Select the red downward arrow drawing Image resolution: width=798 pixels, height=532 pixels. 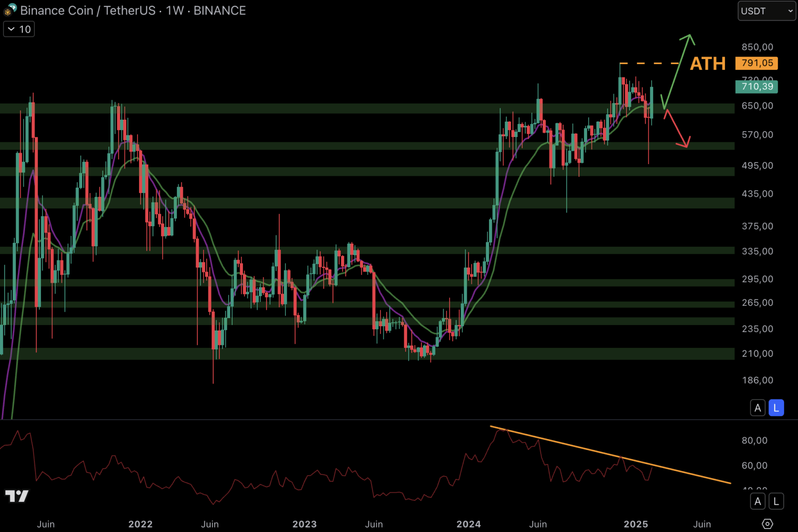coord(677,129)
